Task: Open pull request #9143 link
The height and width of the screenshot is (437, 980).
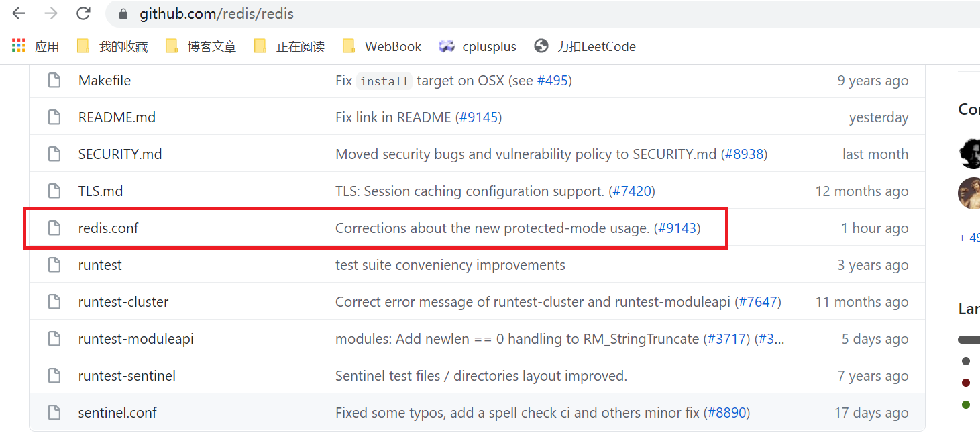Action: (x=677, y=228)
